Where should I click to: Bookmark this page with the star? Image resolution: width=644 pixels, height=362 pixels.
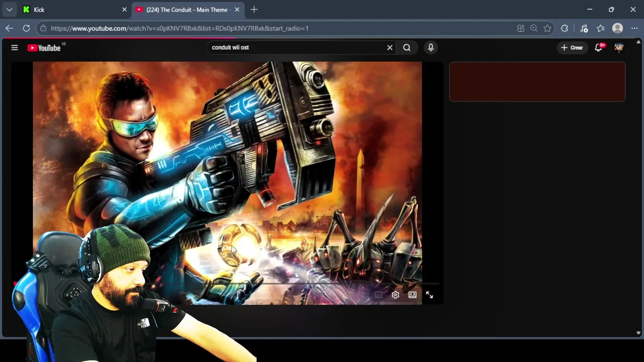coord(547,28)
